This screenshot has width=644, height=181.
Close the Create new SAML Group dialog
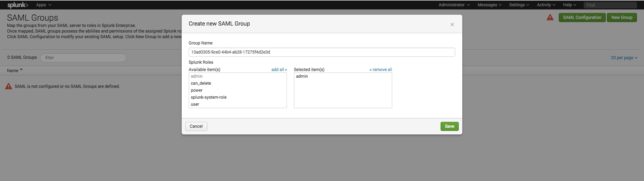[x=452, y=25]
